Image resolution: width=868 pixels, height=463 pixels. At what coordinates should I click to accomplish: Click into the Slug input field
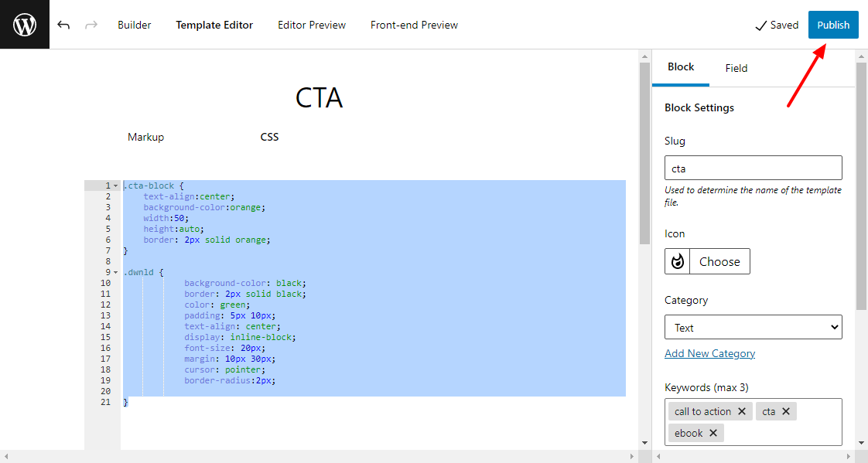[753, 169]
